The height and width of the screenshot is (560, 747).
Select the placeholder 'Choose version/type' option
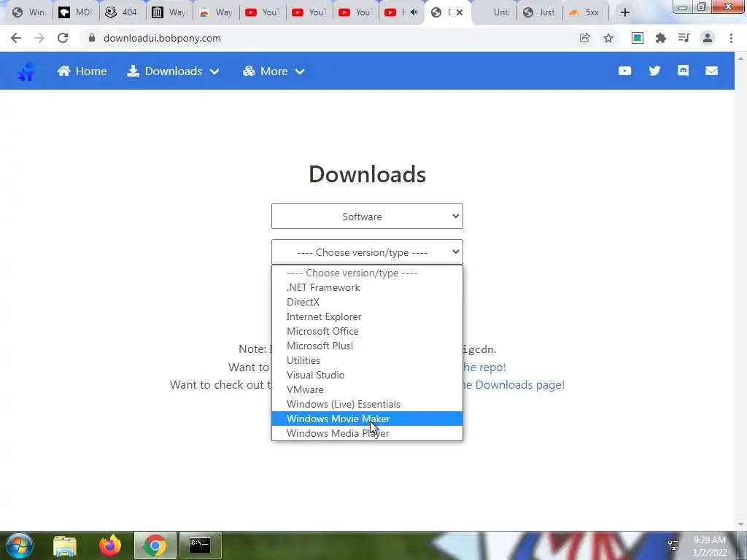pos(367,273)
